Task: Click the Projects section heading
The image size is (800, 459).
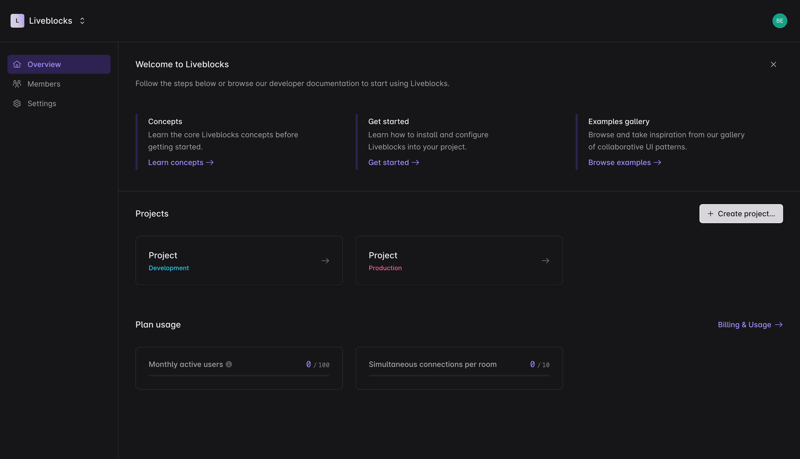Action: (x=152, y=214)
